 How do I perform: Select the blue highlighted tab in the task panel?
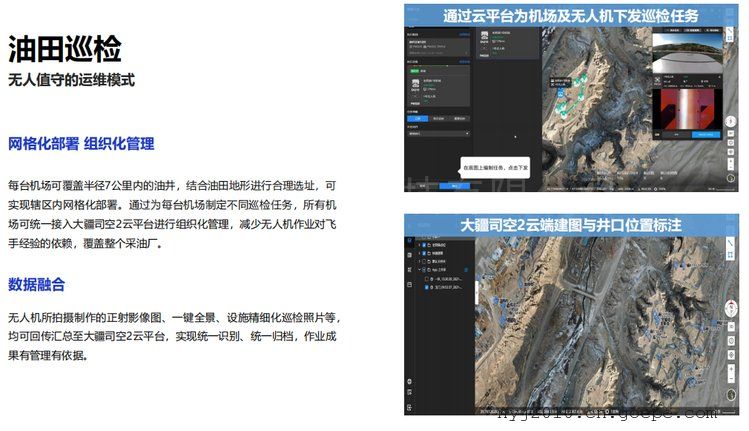click(415, 118)
